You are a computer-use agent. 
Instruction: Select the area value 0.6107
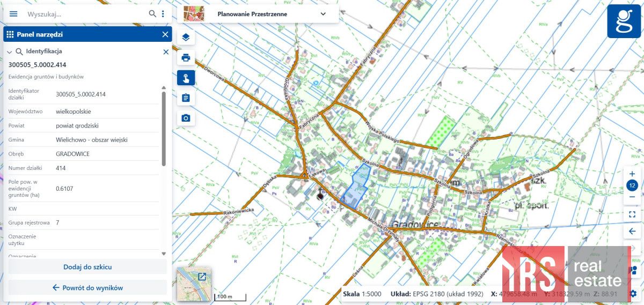(65, 189)
